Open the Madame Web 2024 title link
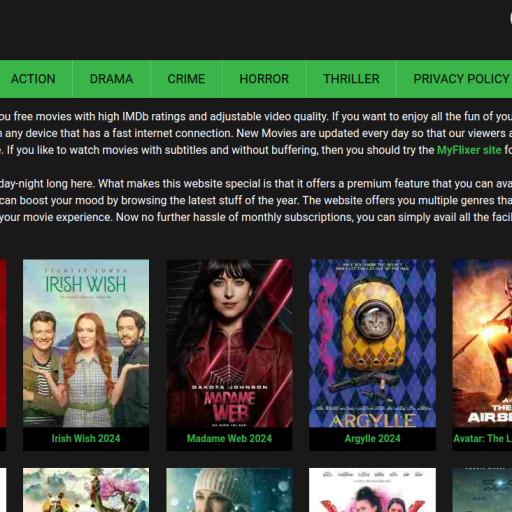 [x=229, y=438]
